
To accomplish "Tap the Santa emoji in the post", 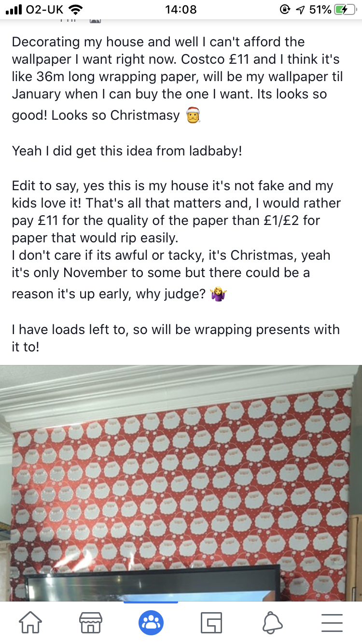I will click(192, 115).
